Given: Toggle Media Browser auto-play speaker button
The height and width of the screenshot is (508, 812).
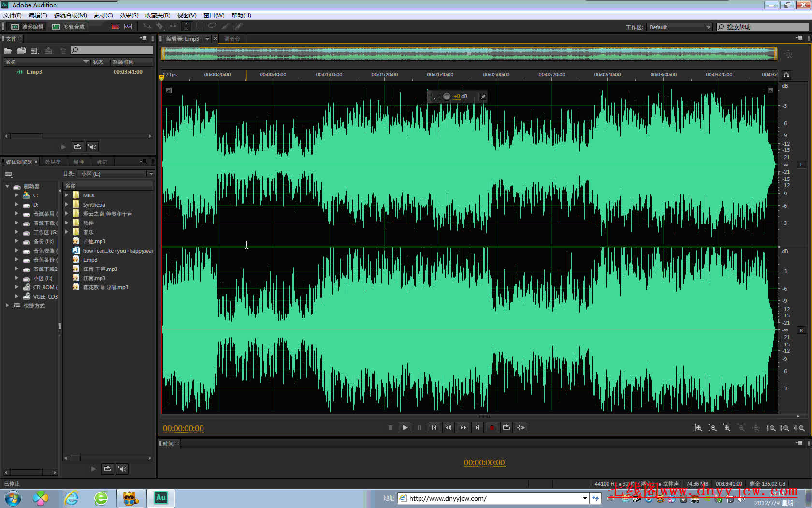Looking at the screenshot, I should point(122,469).
